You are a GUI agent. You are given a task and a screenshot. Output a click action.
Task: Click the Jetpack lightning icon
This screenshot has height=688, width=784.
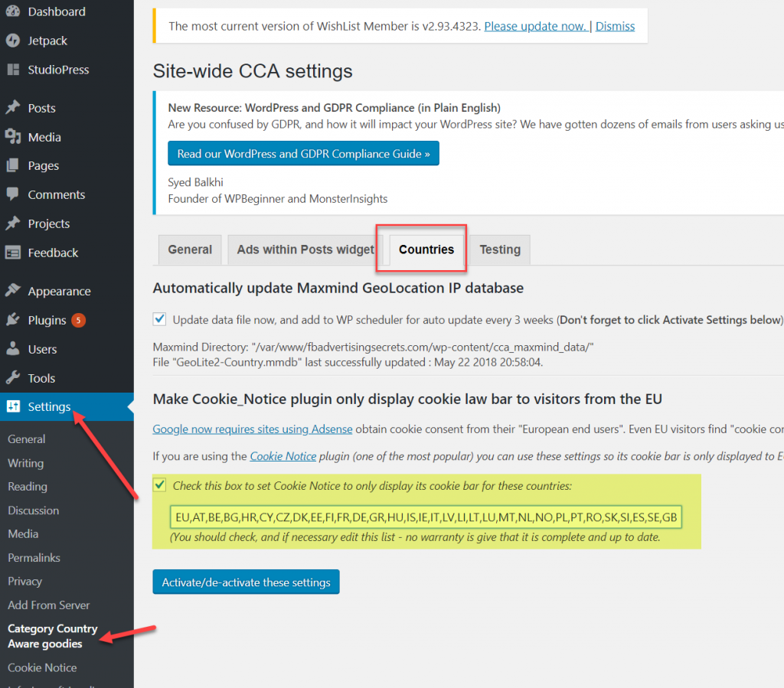tap(13, 41)
